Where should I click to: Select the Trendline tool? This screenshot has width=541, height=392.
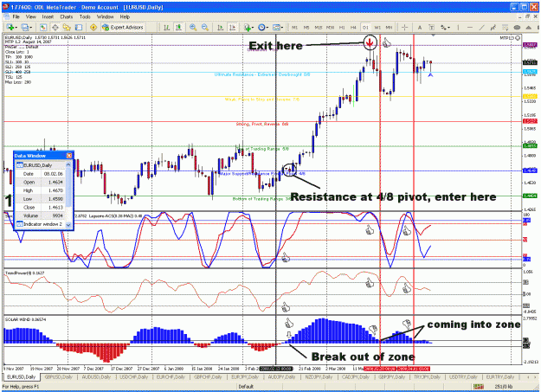[x=481, y=28]
